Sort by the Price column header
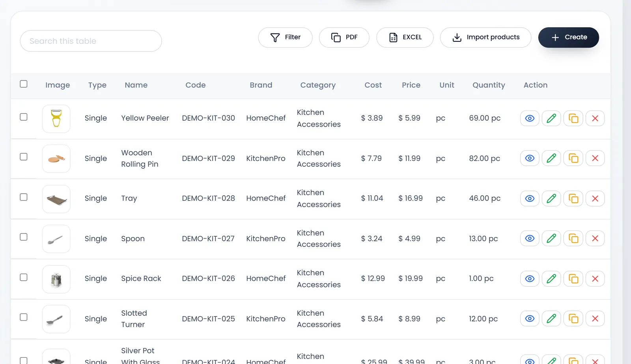This screenshot has height=364, width=631. [411, 85]
